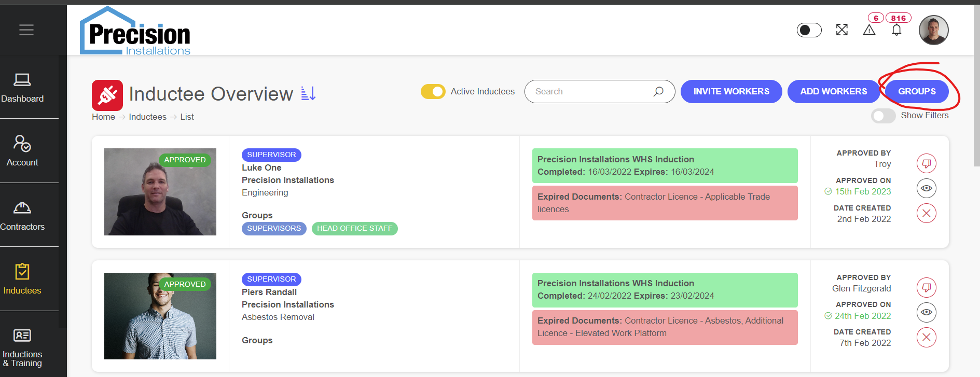Screen dimensions: 980x377
Task: View Piers Randall with the eye icon
Action: (x=926, y=312)
